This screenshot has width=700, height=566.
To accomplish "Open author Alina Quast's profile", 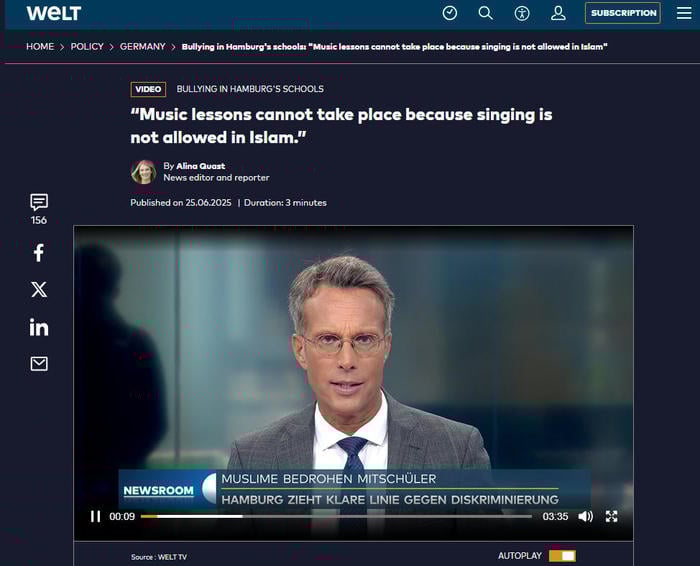I will coord(201,166).
